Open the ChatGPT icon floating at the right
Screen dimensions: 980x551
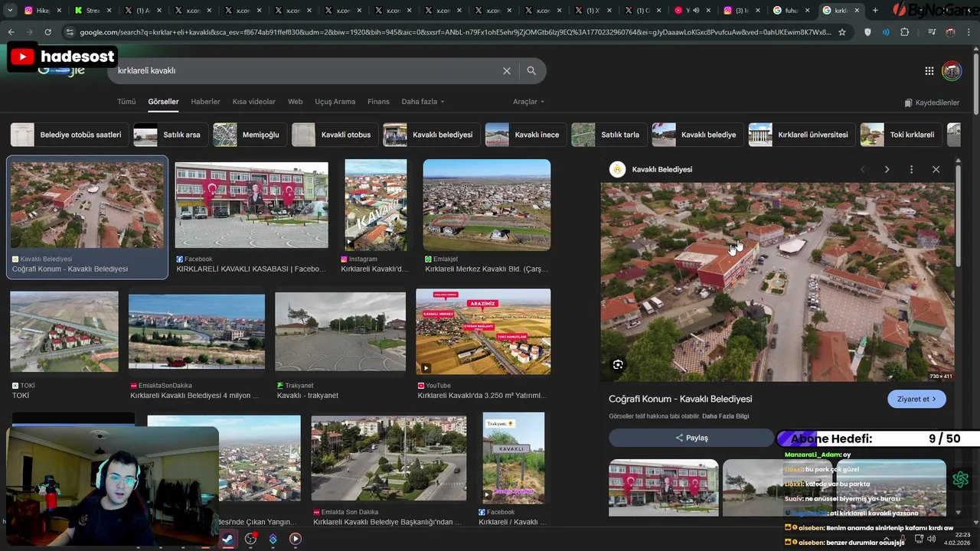coord(961,479)
